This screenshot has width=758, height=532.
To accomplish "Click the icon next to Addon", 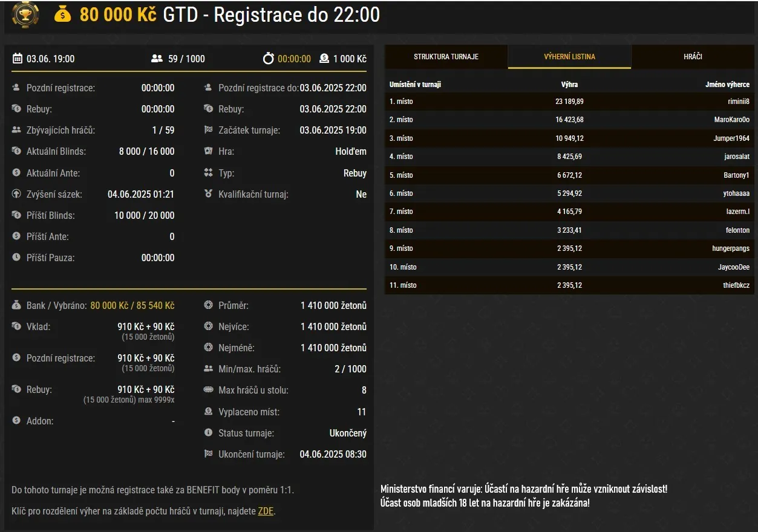I will pyautogui.click(x=16, y=421).
